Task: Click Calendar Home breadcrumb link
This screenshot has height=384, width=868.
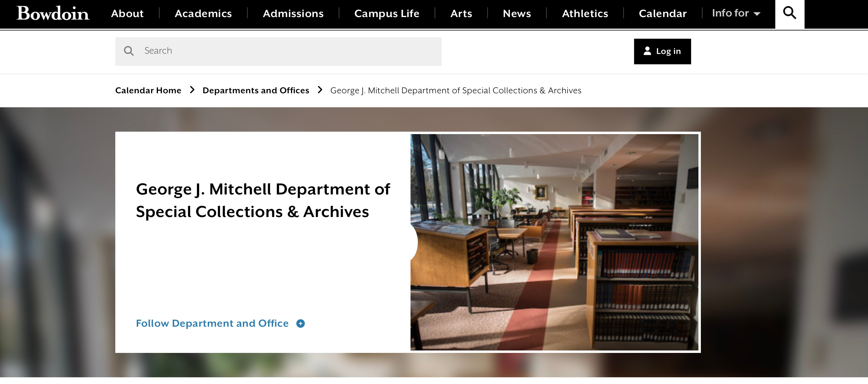Action: coord(148,90)
